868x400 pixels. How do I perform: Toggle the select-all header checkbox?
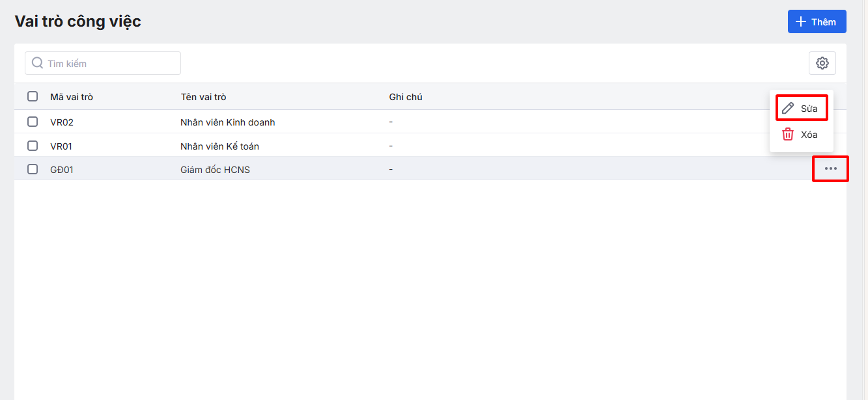33,97
